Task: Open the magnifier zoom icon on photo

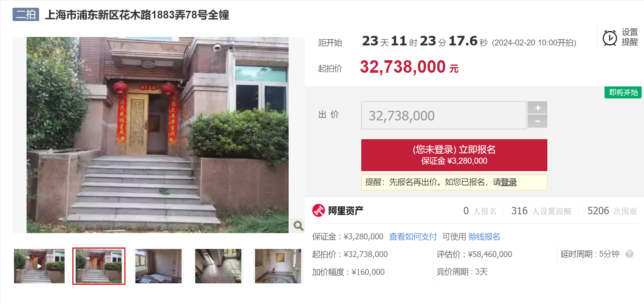Action: click(x=298, y=225)
